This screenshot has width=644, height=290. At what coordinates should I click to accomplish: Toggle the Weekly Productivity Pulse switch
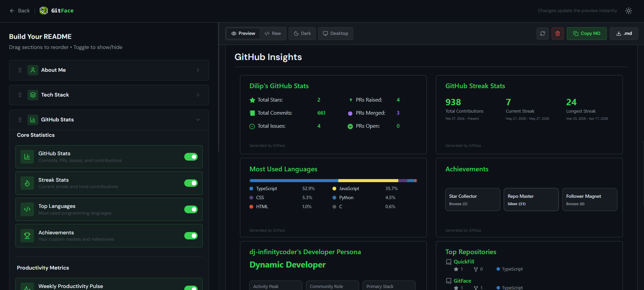pyautogui.click(x=191, y=288)
